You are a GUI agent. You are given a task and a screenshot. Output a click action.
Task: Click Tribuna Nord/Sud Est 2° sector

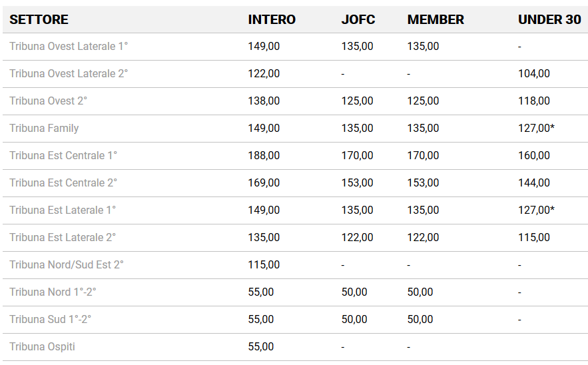tap(67, 265)
